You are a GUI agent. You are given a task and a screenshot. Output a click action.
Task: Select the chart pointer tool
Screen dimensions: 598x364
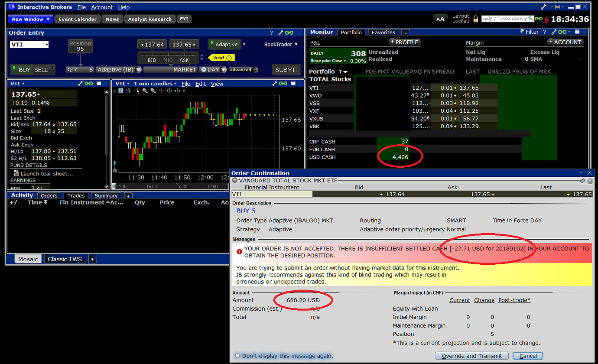[x=137, y=91]
